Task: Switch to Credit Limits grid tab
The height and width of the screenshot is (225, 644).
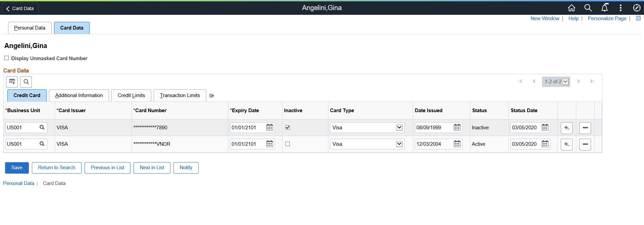Action: click(131, 95)
